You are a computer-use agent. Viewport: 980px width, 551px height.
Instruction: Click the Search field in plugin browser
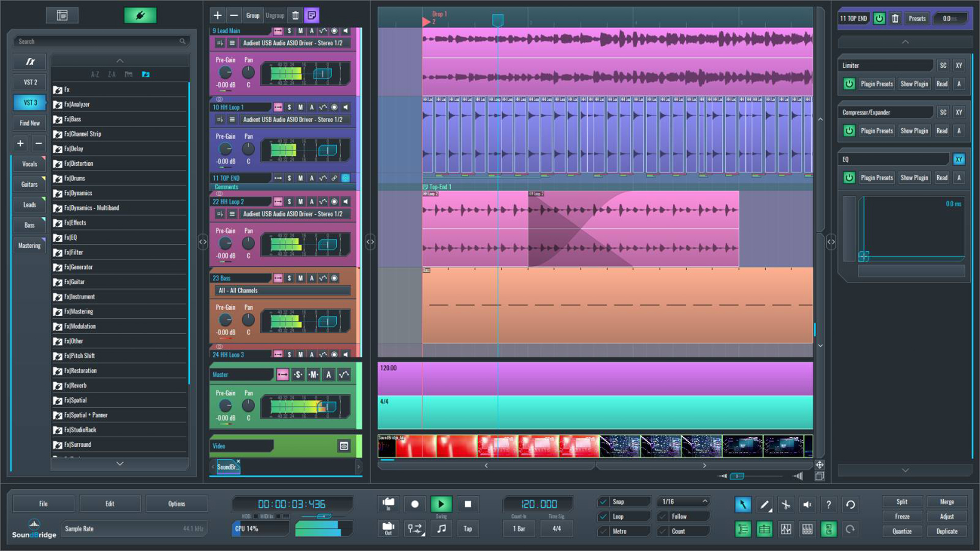[102, 41]
